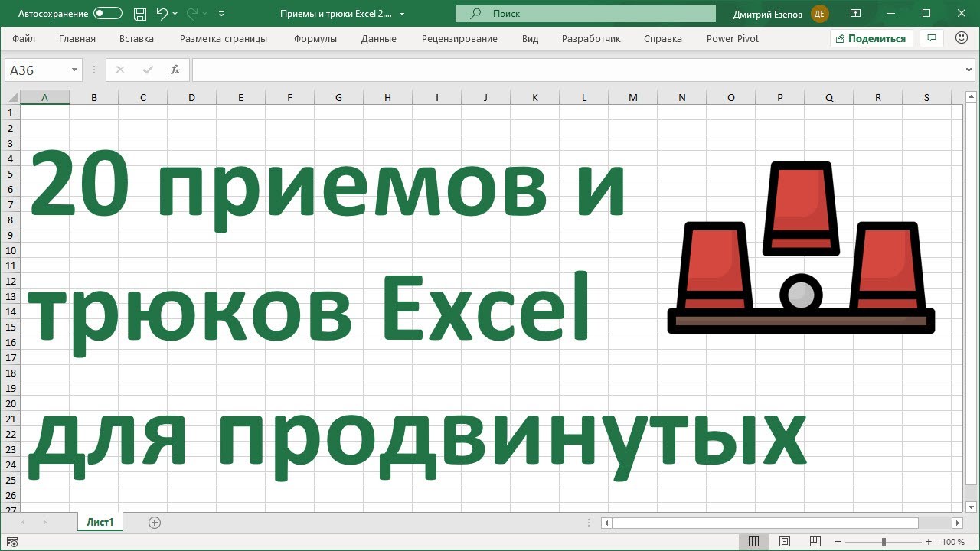Open the Файл menu
Screen dimensions: 980x551
(24, 38)
